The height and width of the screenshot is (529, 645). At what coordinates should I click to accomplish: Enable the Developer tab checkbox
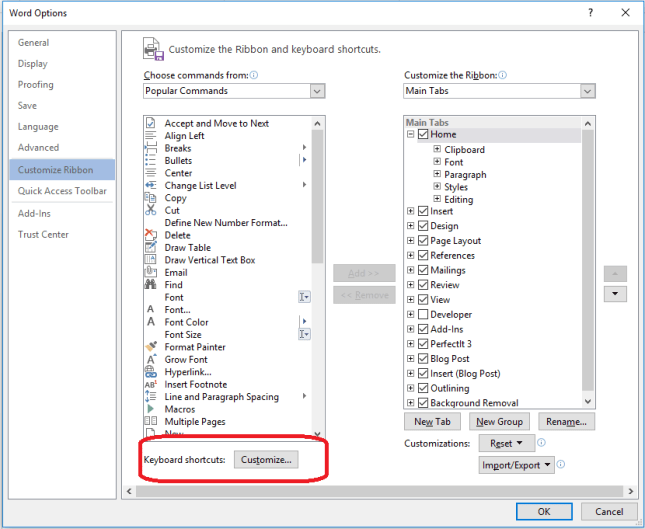[423, 314]
